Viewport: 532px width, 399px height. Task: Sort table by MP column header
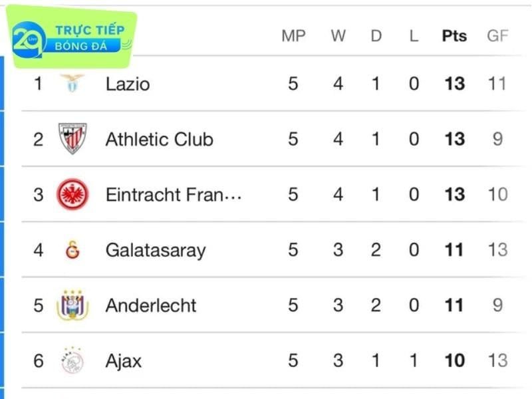click(x=293, y=36)
